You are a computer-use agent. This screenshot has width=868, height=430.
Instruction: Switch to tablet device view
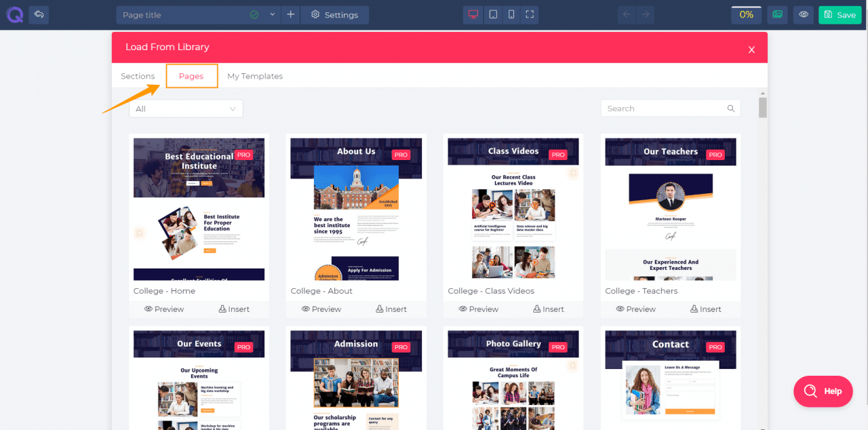coord(493,15)
